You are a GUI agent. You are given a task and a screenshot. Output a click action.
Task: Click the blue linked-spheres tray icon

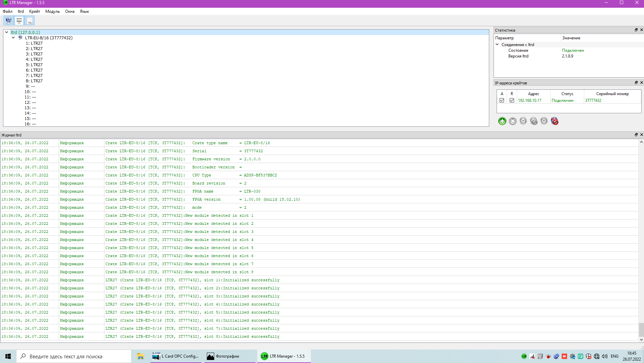(x=556, y=356)
